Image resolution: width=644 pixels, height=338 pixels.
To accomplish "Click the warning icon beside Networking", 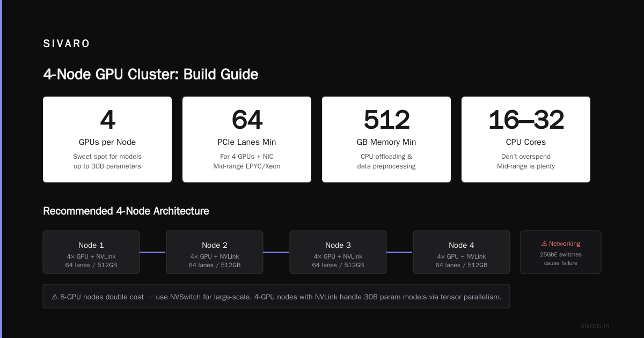I will [544, 244].
